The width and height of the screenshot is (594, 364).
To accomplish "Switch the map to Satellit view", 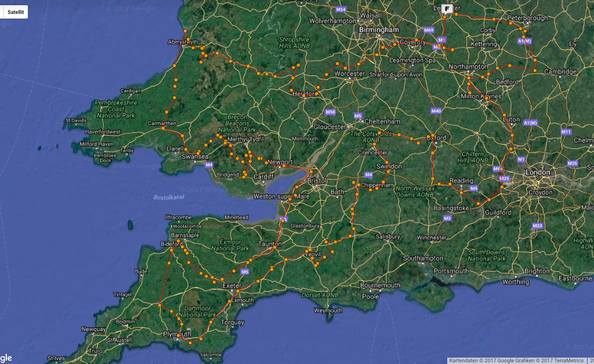I will [15, 12].
